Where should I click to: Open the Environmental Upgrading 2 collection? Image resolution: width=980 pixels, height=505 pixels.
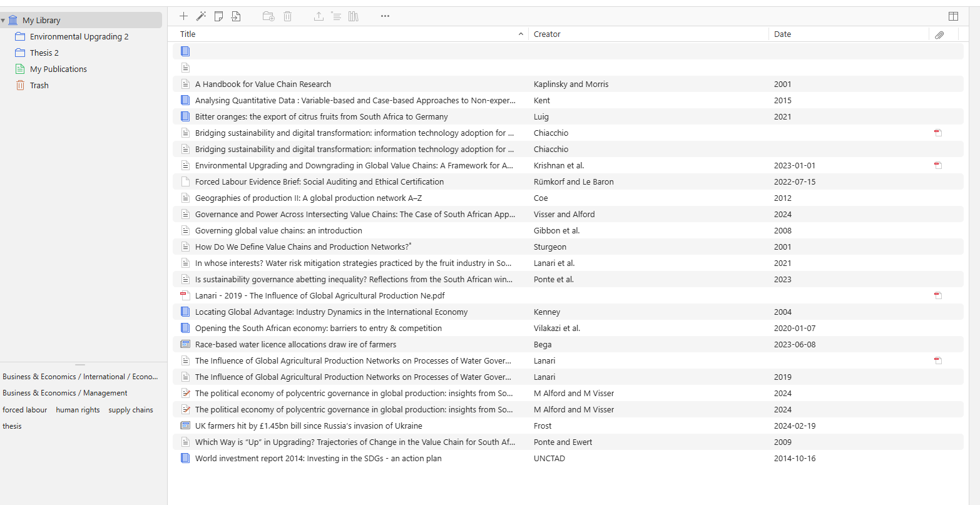click(79, 36)
